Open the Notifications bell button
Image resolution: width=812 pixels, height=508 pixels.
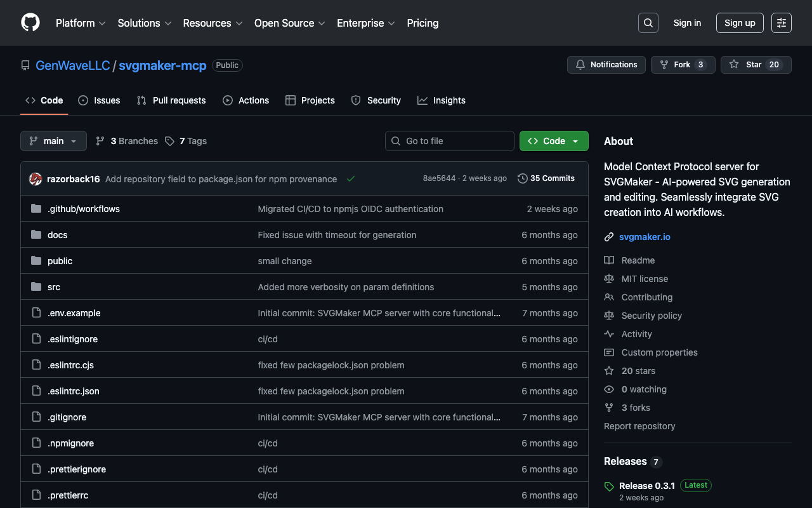(606, 65)
